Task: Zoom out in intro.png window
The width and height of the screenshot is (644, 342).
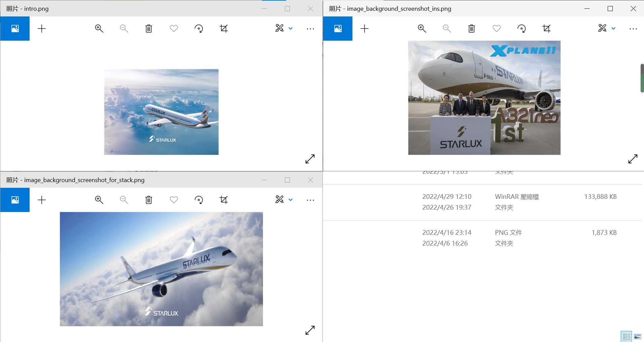Action: (124, 29)
